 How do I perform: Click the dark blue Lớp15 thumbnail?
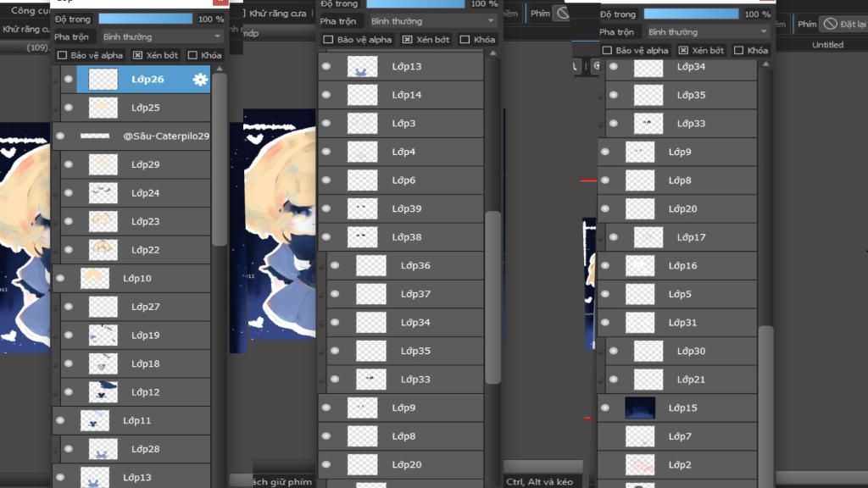[x=640, y=408]
